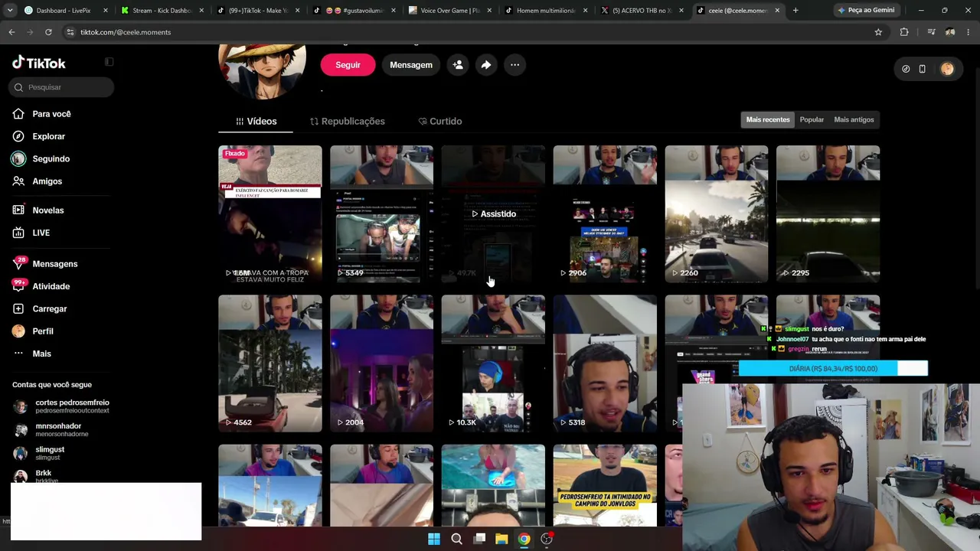Open followed account slimgust

[x=39, y=453]
